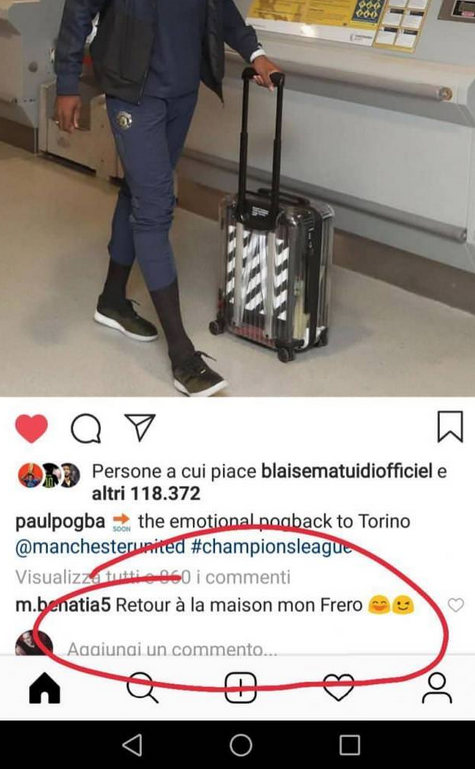
Task: Open comments via speech bubble icon
Action: click(x=86, y=429)
